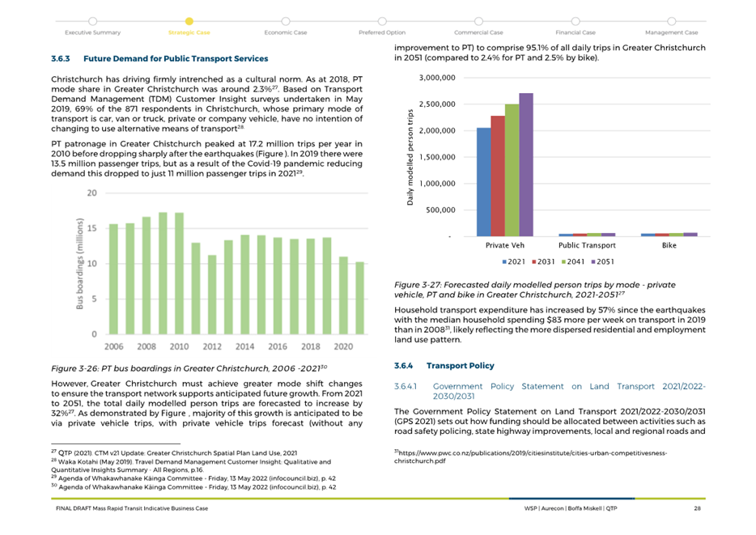This screenshot has width=756, height=535.
Task: Select the Executive Summary progress step
Action: tap(92, 32)
